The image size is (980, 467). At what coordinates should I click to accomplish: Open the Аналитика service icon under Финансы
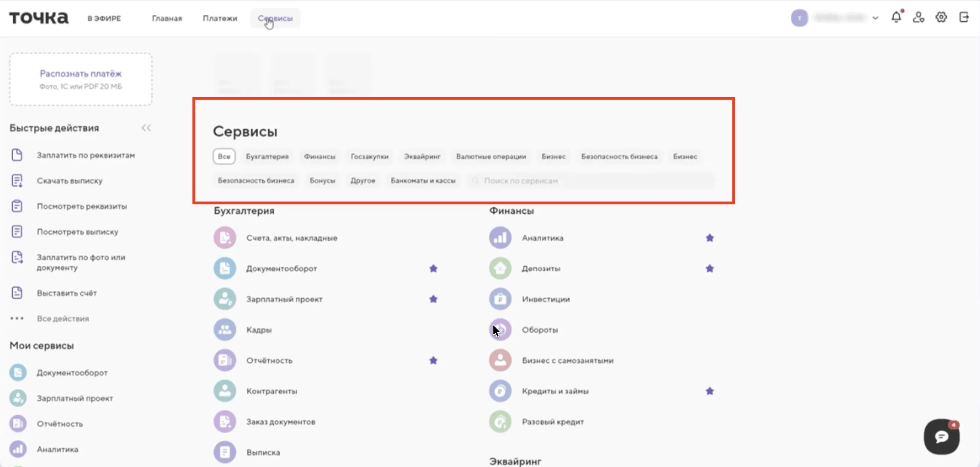[x=500, y=238]
